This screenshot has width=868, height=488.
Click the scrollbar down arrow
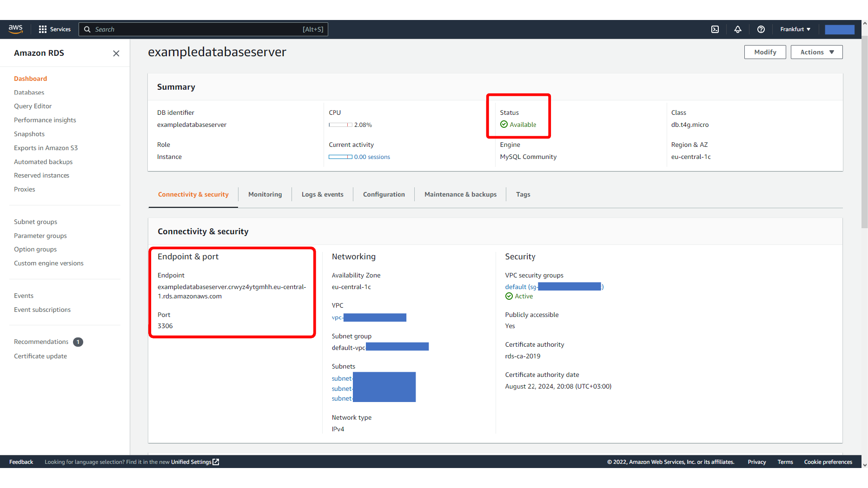tap(865, 464)
